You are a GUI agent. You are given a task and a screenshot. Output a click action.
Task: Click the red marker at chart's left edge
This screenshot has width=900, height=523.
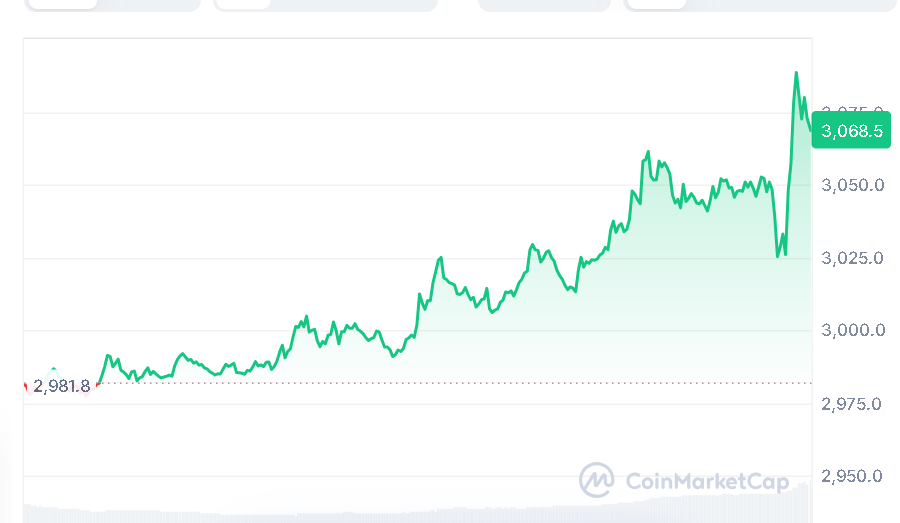(x=26, y=386)
